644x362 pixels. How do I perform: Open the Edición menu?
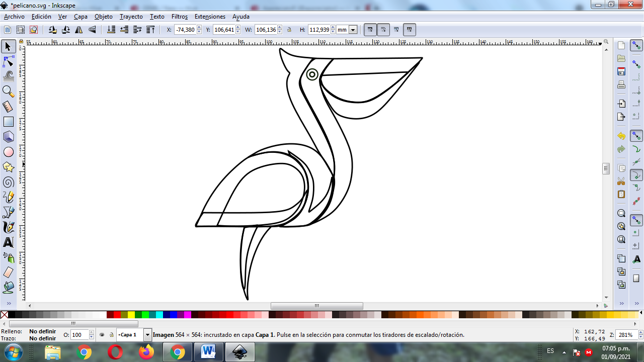[41, 17]
